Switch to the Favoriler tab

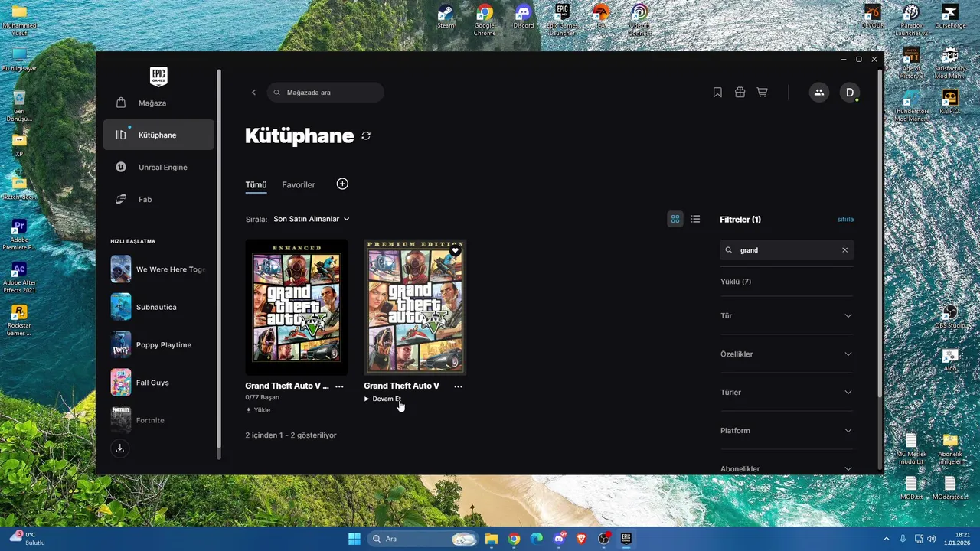(299, 184)
